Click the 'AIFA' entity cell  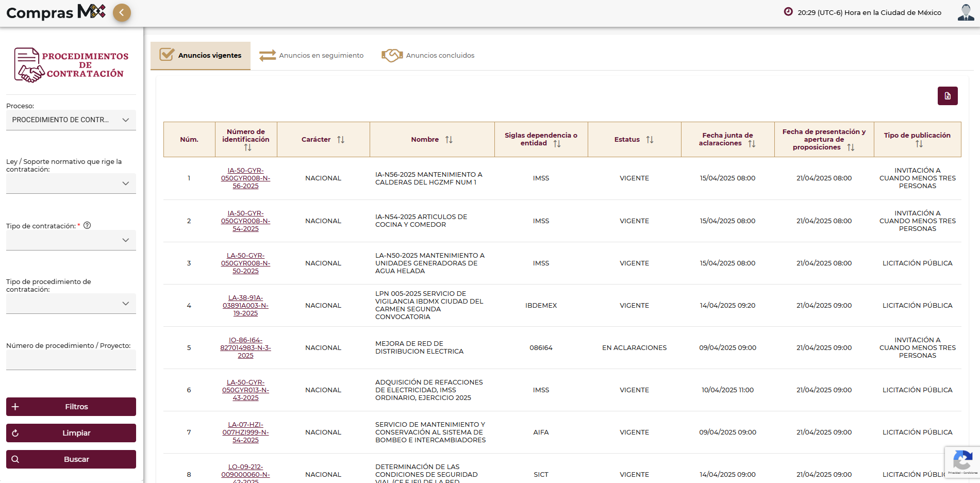[541, 432]
